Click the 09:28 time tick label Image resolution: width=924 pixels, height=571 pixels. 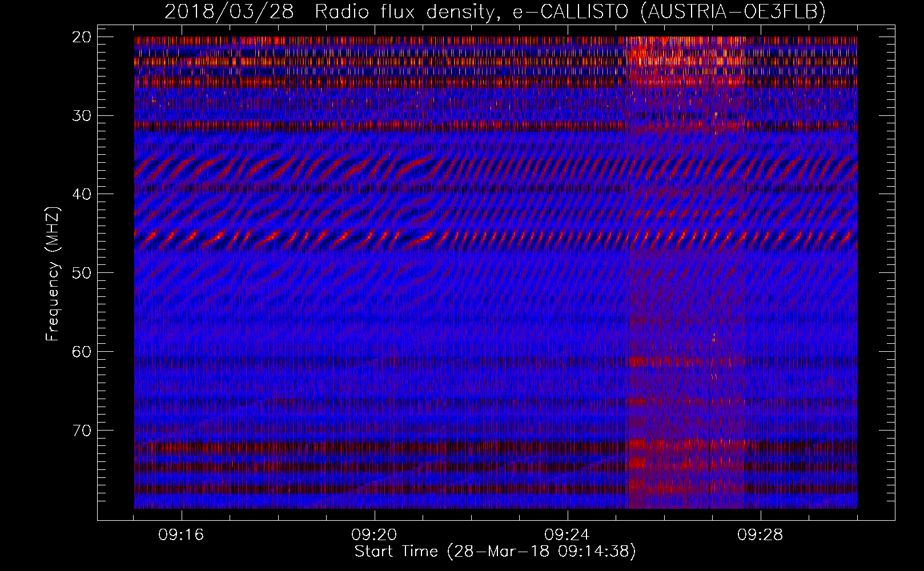[x=760, y=535]
